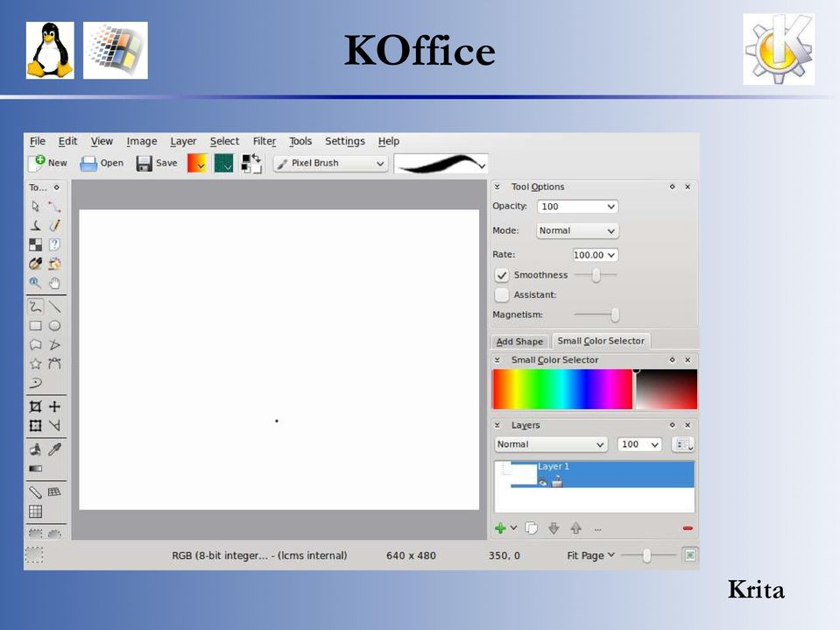This screenshot has width=840, height=630.
Task: Collapse the Layers docker
Action: pyautogui.click(x=498, y=425)
